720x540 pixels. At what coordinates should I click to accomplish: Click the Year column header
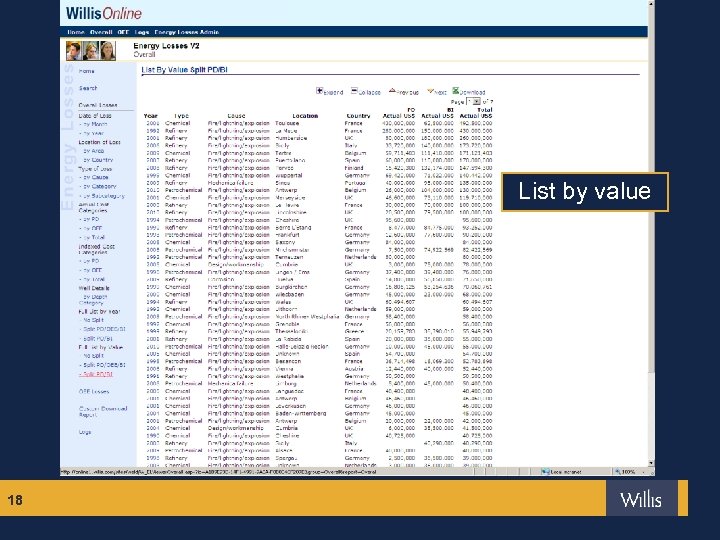tap(151, 116)
